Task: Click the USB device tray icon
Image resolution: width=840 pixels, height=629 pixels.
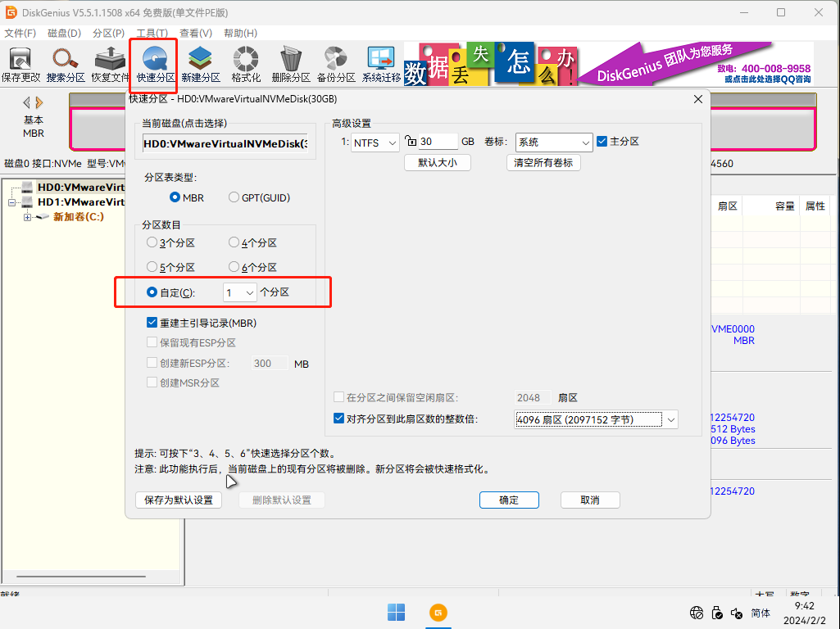Action: (717, 613)
